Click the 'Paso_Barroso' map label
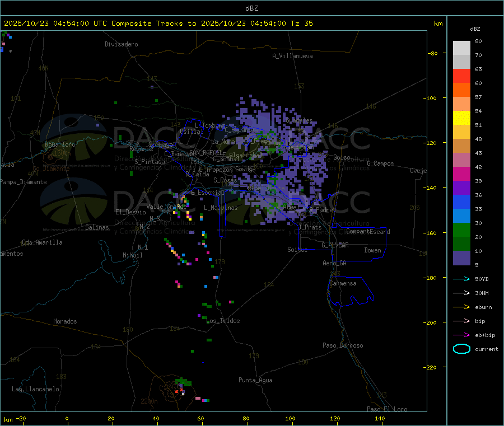Screen dimensions: 504x426 coord(343,345)
